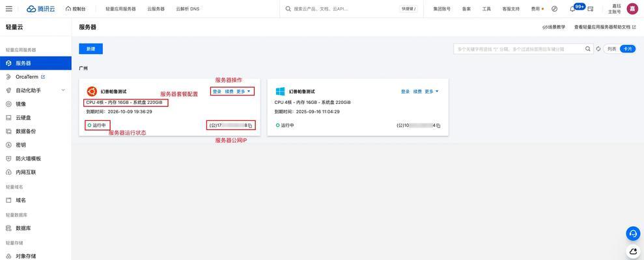Image resolution: width=644 pixels, height=260 pixels.
Task: Click the 广州 region label
Action: [x=83, y=68]
